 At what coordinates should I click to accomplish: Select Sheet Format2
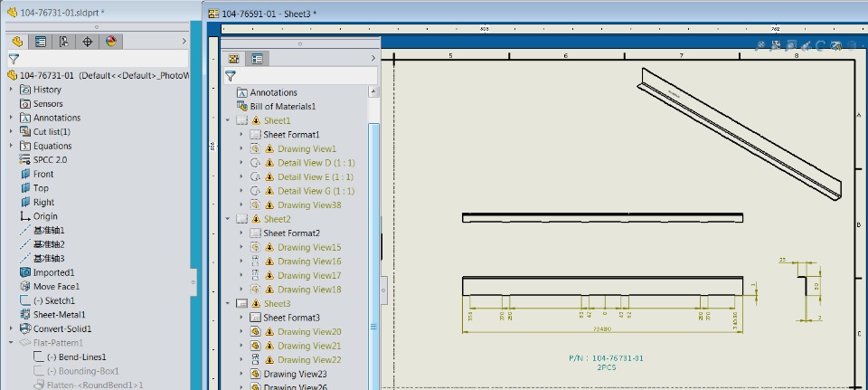coord(291,233)
